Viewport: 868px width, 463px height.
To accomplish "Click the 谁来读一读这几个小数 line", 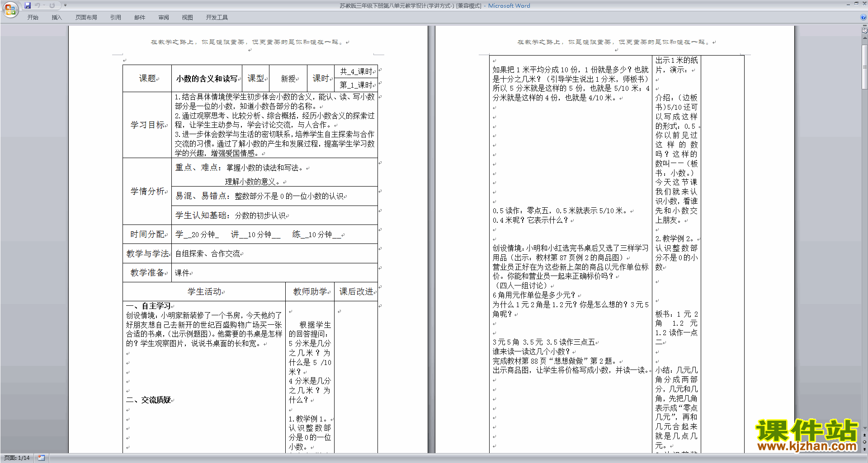I will coord(533,352).
